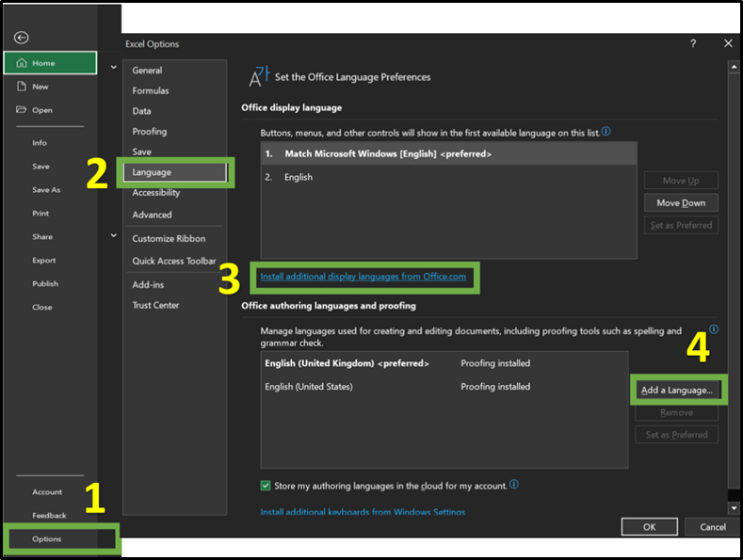Click the Move Down button
Viewport: 743px width, 560px height.
click(x=681, y=202)
